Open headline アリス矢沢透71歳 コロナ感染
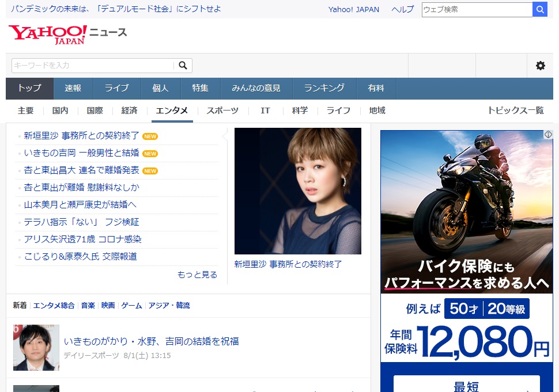Screen dimensions: 559x392 tap(83, 239)
